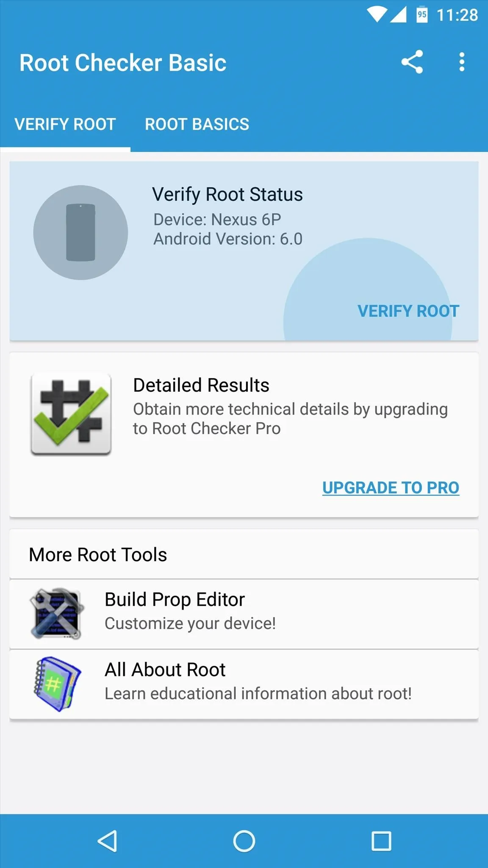Tap the All About Root notebook icon
The image size is (488, 868).
coord(57,684)
